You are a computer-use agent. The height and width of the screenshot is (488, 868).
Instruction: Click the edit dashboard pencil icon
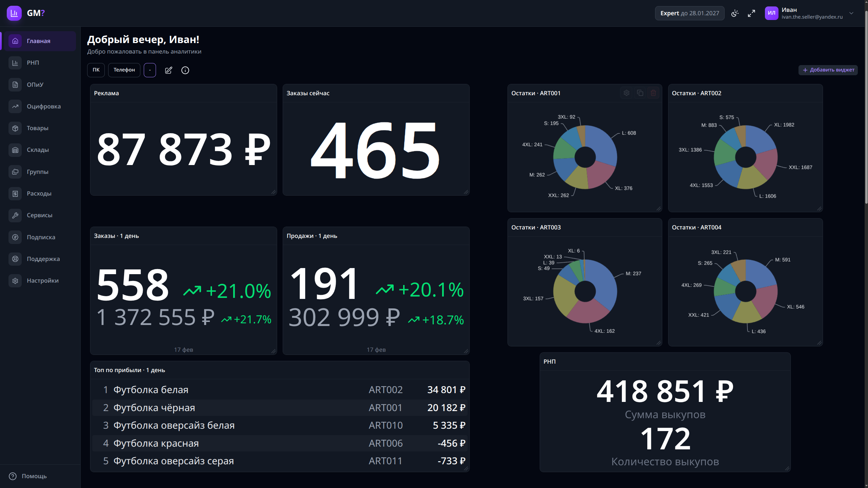(169, 70)
